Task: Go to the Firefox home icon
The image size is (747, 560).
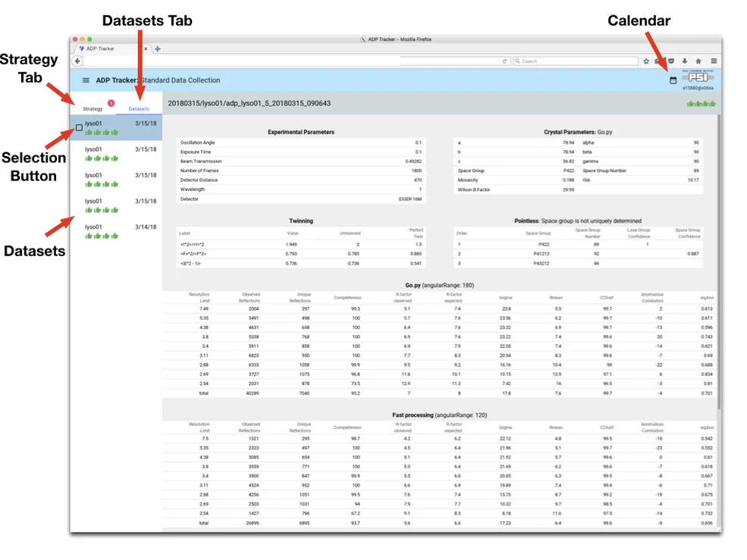Action: [698, 61]
